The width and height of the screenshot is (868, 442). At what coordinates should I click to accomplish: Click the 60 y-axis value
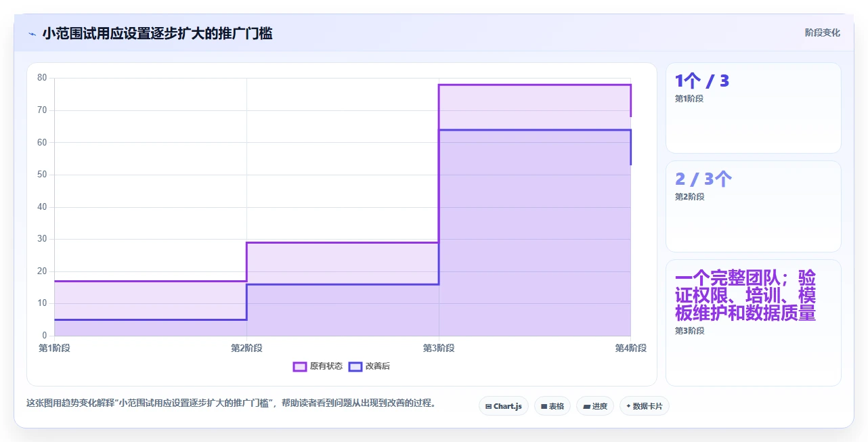click(42, 142)
